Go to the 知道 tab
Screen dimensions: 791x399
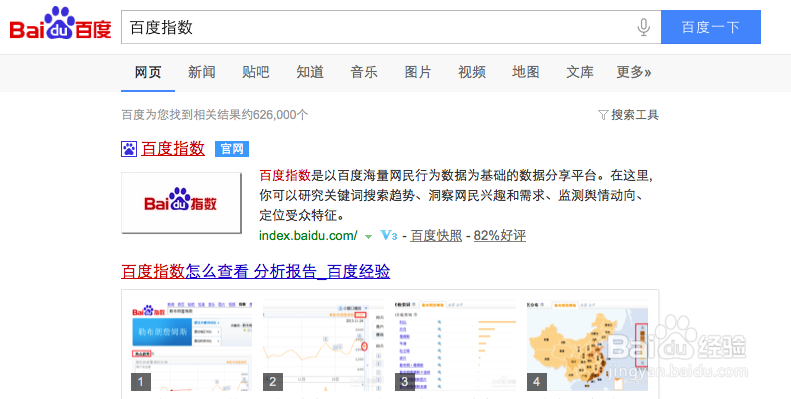pos(310,72)
